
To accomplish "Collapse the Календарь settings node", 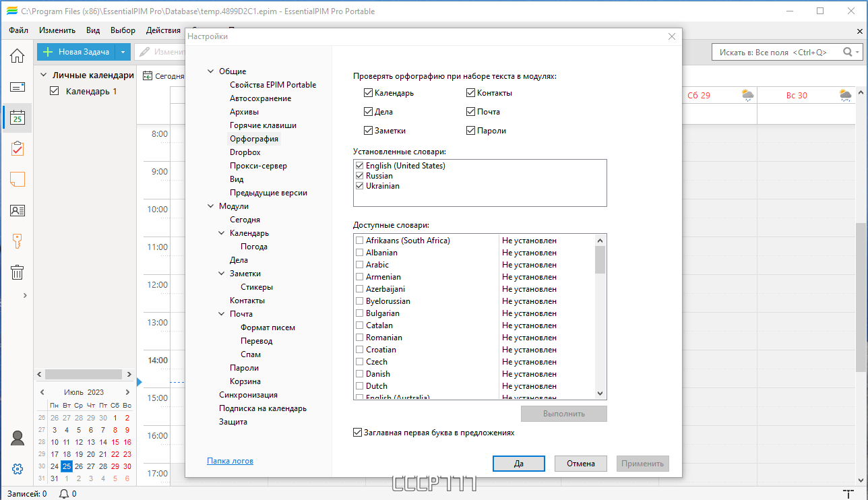I will pos(222,233).
